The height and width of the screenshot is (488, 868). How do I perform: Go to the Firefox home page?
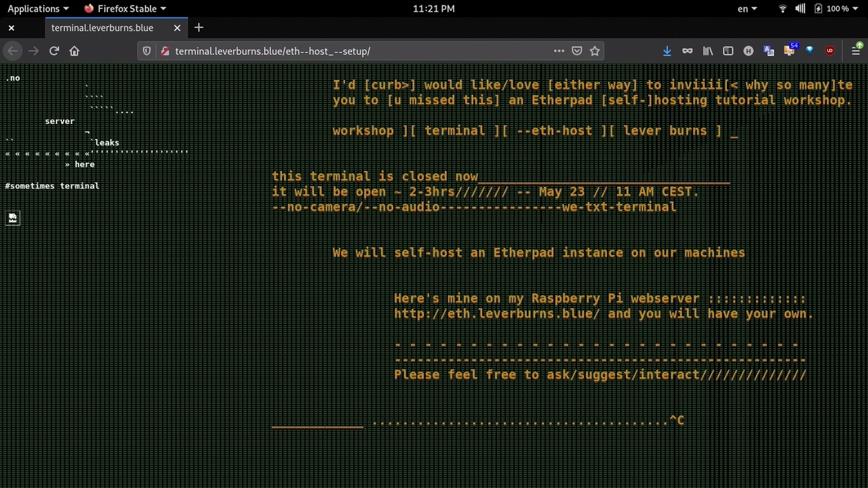coord(75,51)
